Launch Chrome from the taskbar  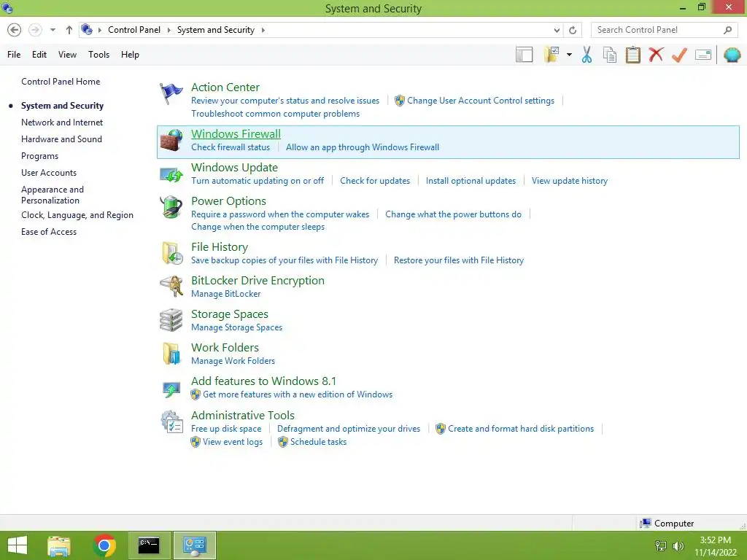tap(104, 545)
